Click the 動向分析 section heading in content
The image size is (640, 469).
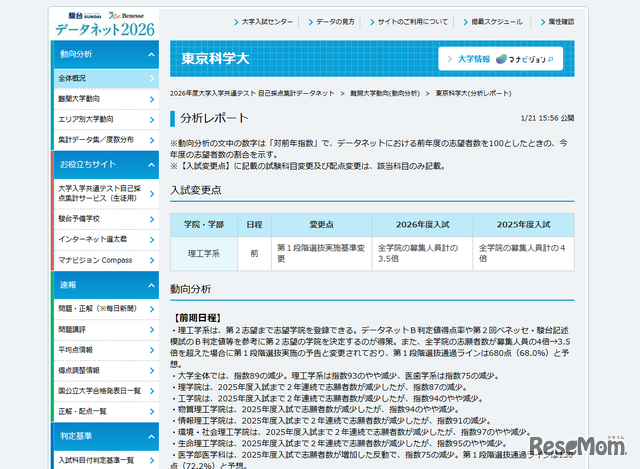pyautogui.click(x=191, y=289)
